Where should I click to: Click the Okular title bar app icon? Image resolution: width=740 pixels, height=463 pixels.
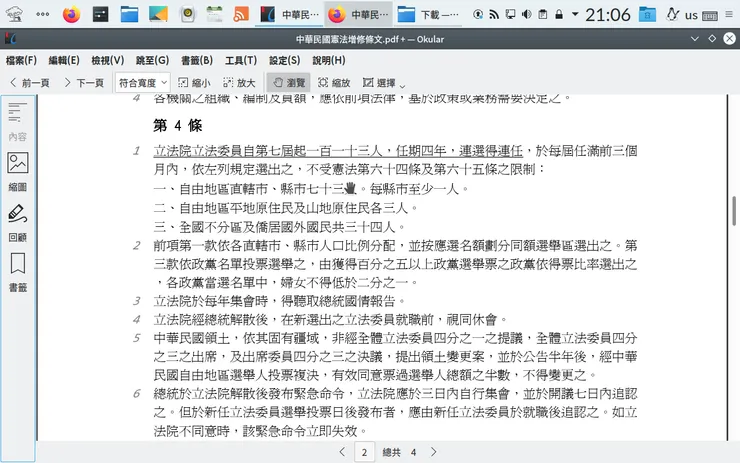(10, 39)
